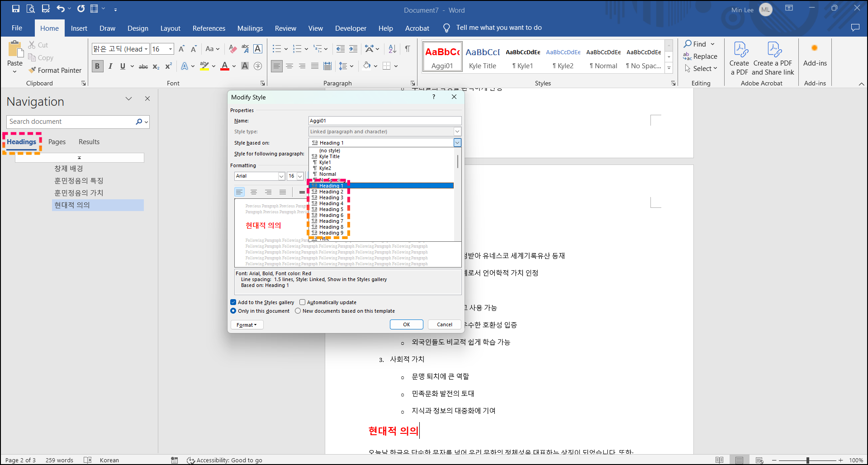Open font size 16 dropdown in dialog
This screenshot has height=465, width=868.
[x=300, y=176]
